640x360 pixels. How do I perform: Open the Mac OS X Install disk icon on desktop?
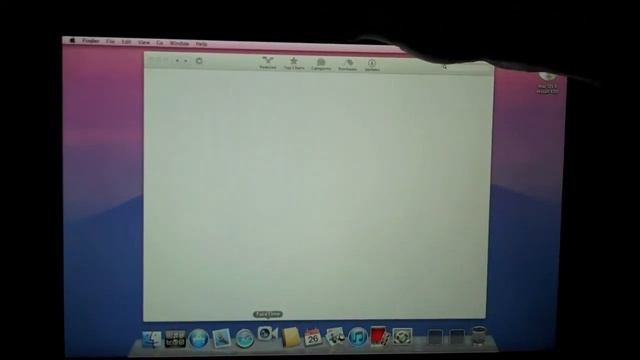[547, 82]
